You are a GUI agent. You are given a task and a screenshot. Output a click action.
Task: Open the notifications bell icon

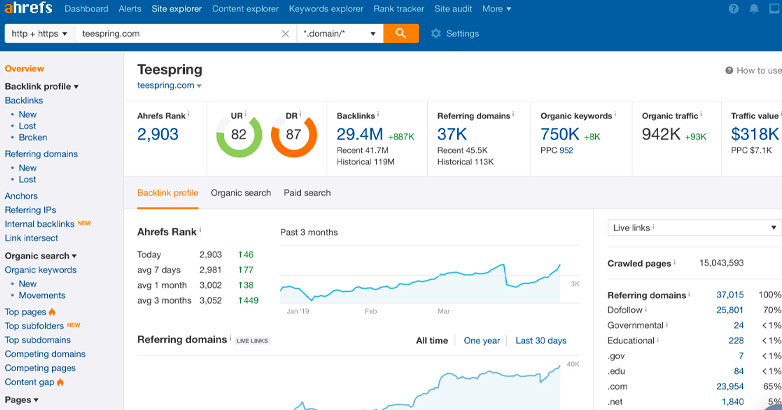point(754,8)
